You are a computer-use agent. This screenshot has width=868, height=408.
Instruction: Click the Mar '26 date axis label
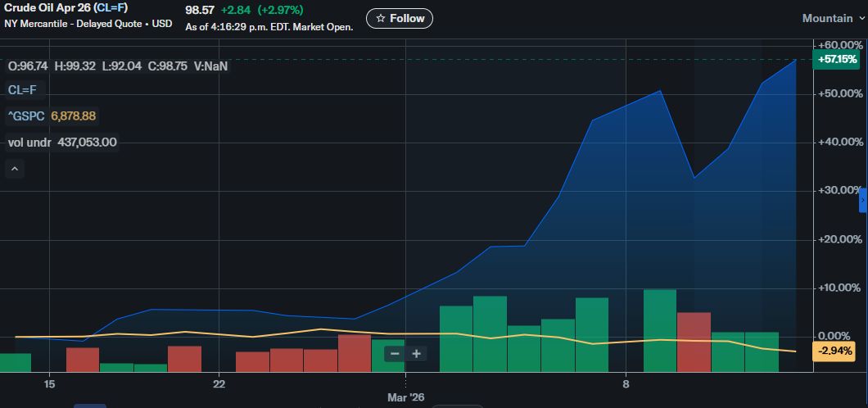(406, 397)
